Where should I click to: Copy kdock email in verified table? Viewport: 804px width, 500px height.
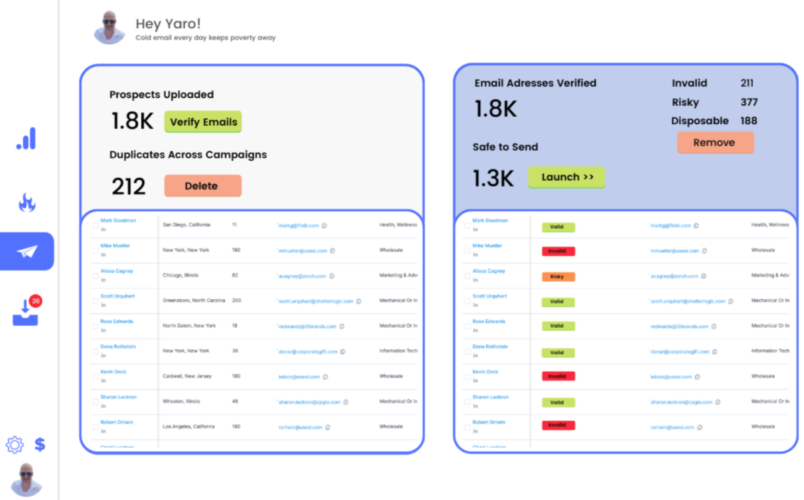point(697,377)
